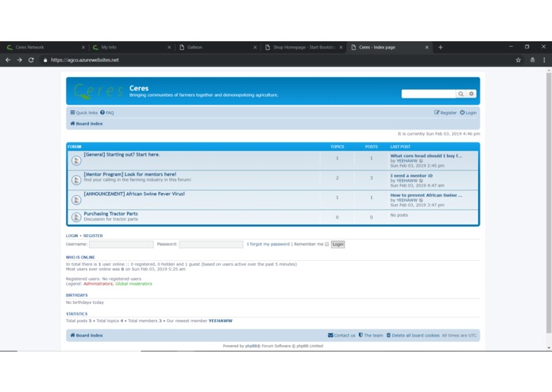Open Announcement African Swine Fever forum
The height and width of the screenshot is (392, 552).
[134, 194]
